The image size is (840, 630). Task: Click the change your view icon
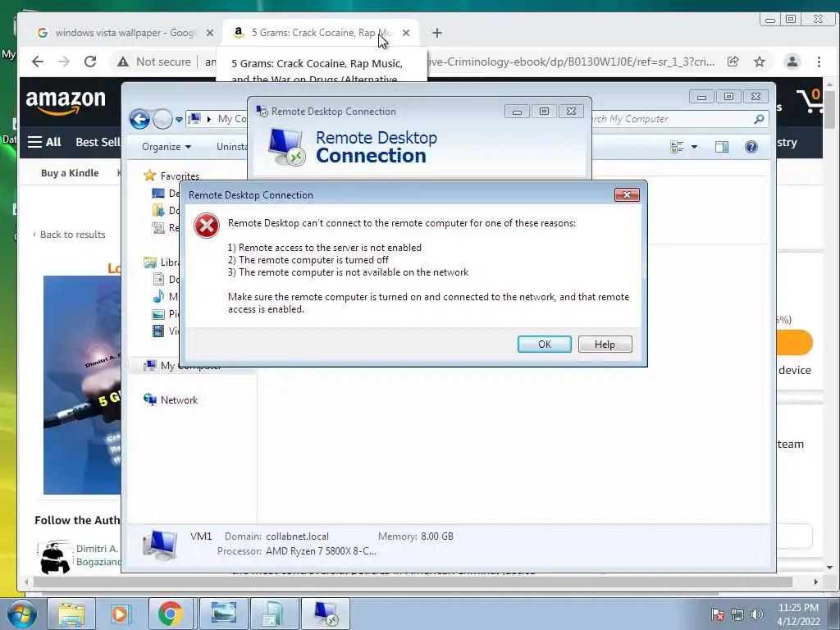click(x=677, y=147)
